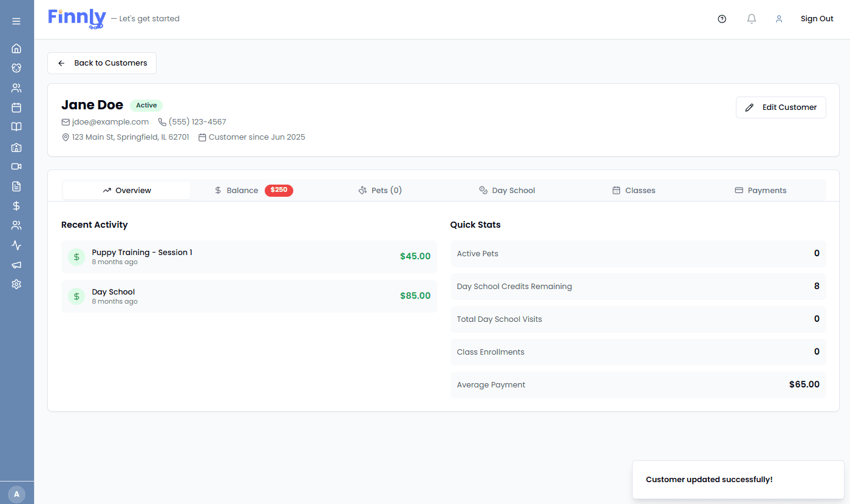Image resolution: width=850 pixels, height=504 pixels.
Task: Open the Payments tab
Action: click(x=760, y=190)
